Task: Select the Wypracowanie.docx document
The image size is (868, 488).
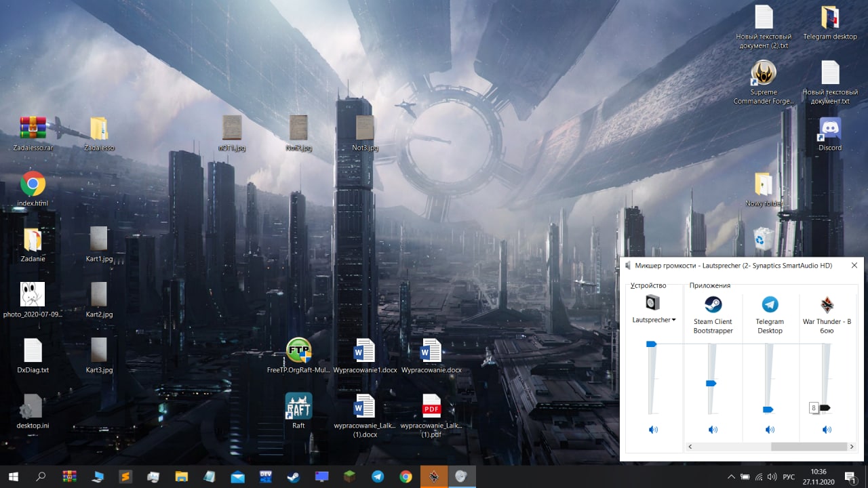Action: [x=431, y=356]
